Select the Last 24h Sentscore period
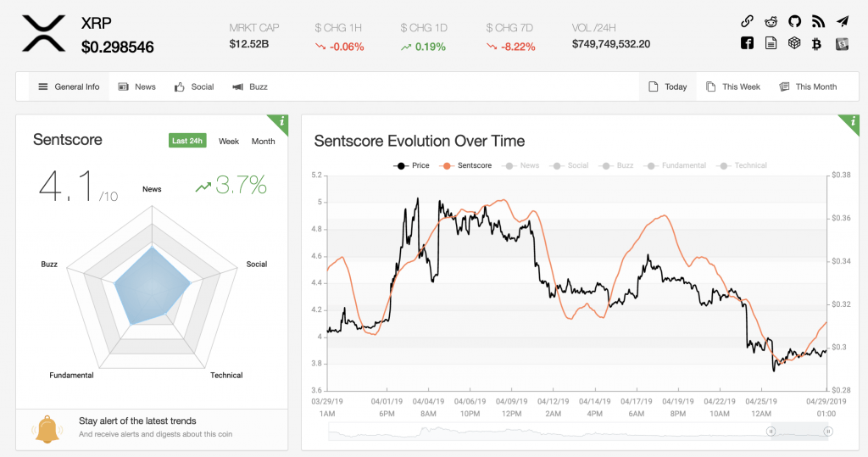The width and height of the screenshot is (868, 457). [187, 141]
